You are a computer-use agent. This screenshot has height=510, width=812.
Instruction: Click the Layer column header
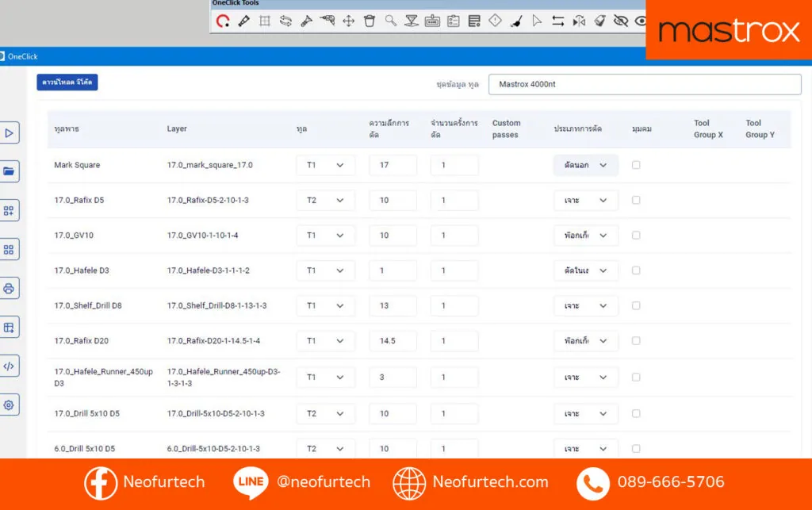point(177,129)
